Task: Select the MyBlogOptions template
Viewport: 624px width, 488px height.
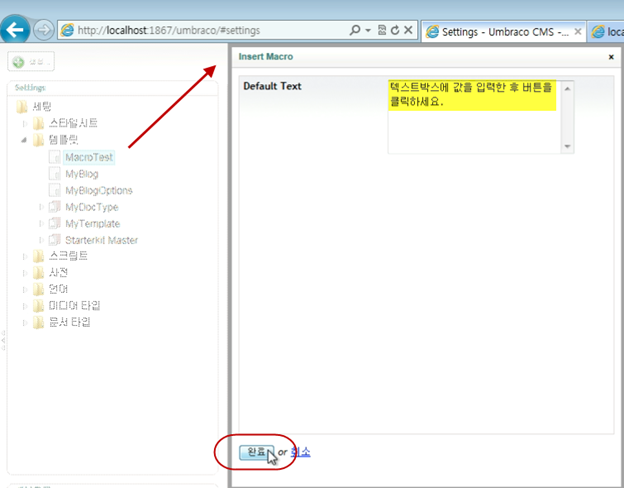Action: [x=99, y=191]
